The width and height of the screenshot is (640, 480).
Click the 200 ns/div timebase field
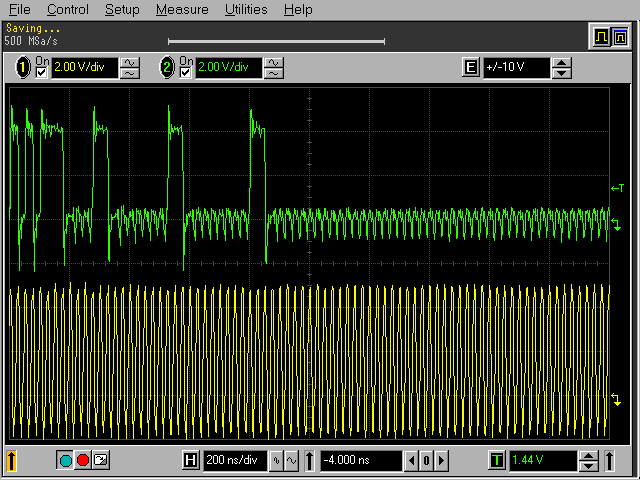236,460
